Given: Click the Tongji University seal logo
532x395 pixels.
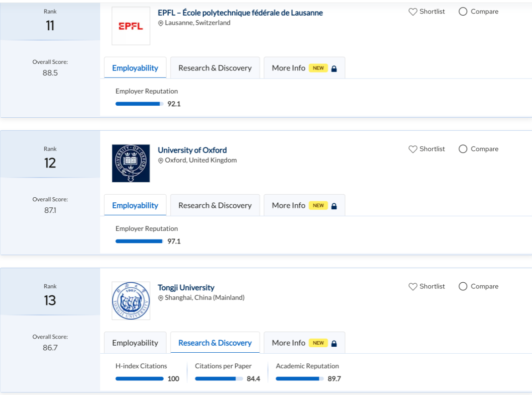Looking at the screenshot, I should pos(130,301).
